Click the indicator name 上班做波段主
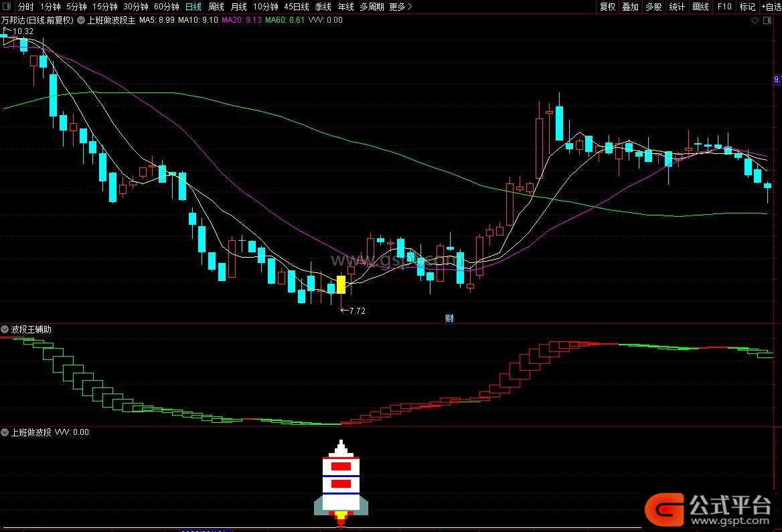The width and height of the screenshot is (782, 532). pos(111,21)
